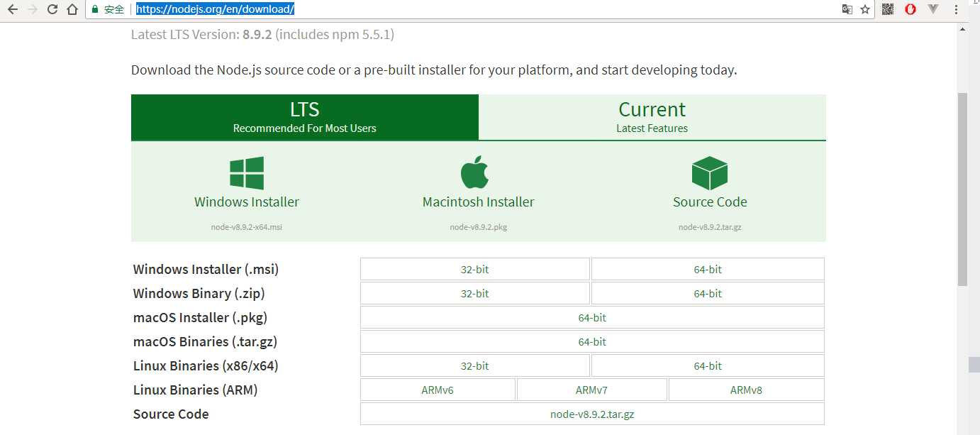This screenshot has width=980, height=435.
Task: Click the Linux Binaries (x86/x64) row label
Action: (x=206, y=365)
